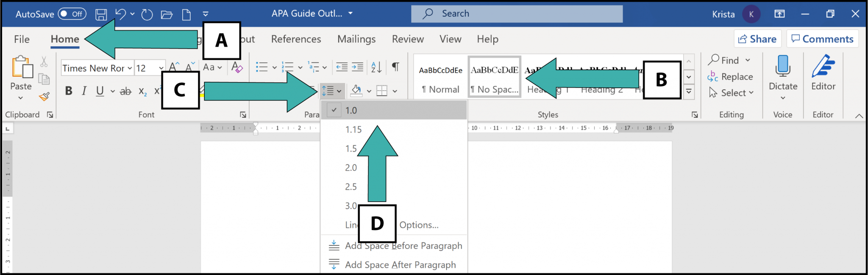Select the Sort icon in Paragraph group
868x275 pixels.
376,67
